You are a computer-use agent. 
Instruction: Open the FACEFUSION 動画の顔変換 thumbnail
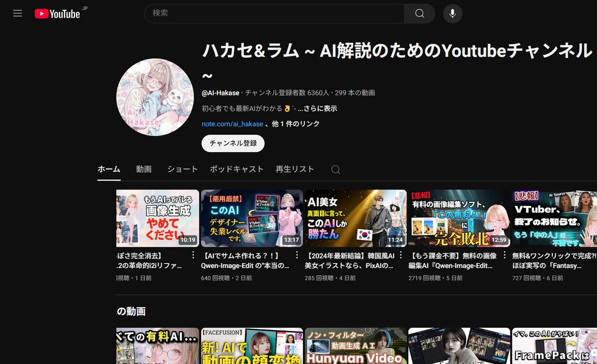coord(252,346)
